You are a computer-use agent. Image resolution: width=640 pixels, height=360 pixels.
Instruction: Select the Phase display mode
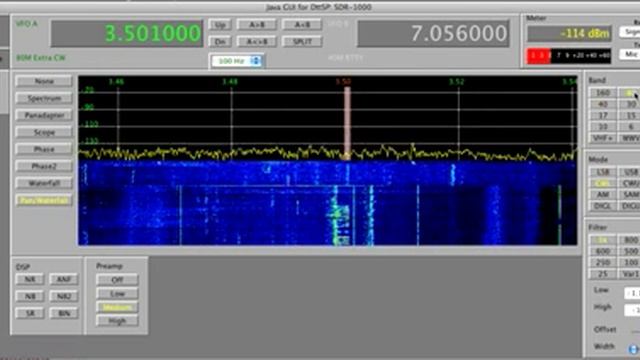[x=44, y=149]
